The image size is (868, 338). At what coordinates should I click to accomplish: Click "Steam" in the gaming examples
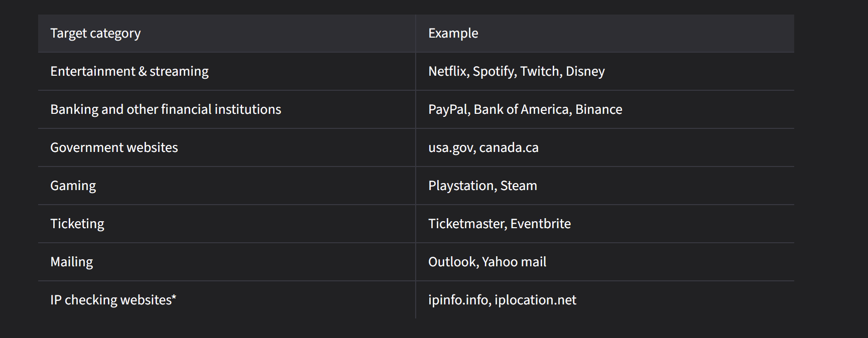tap(519, 186)
